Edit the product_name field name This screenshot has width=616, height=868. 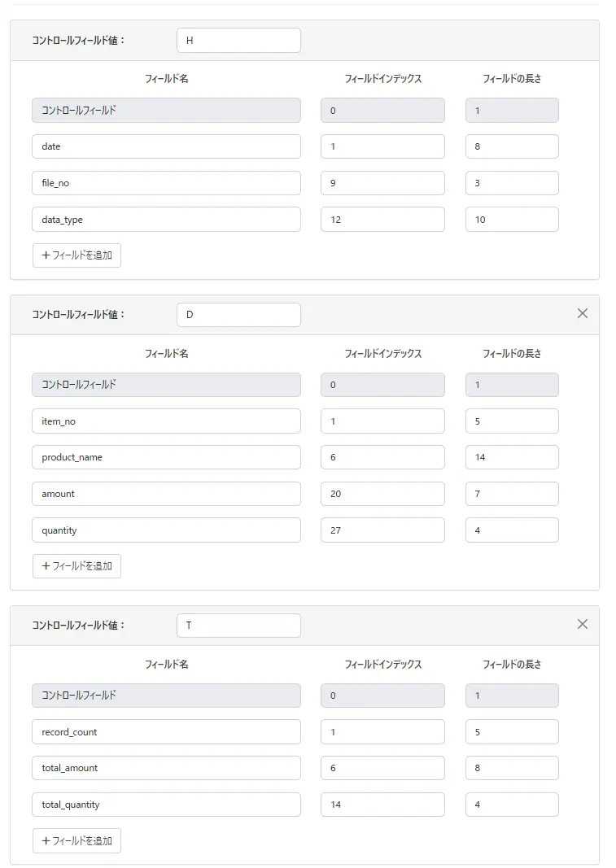point(166,457)
